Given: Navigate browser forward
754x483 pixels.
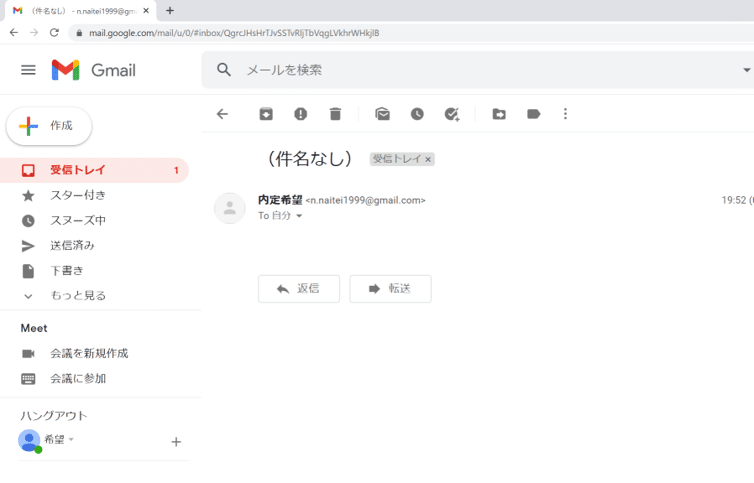Looking at the screenshot, I should [34, 33].
